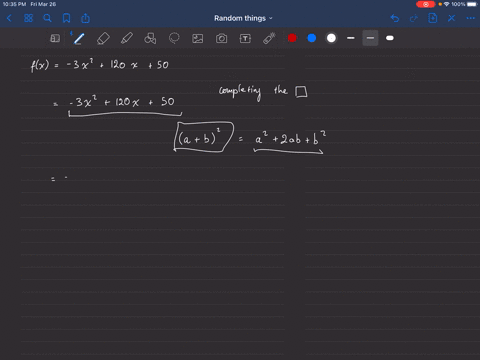
Task: Select the Highlighter tool
Action: [127, 38]
